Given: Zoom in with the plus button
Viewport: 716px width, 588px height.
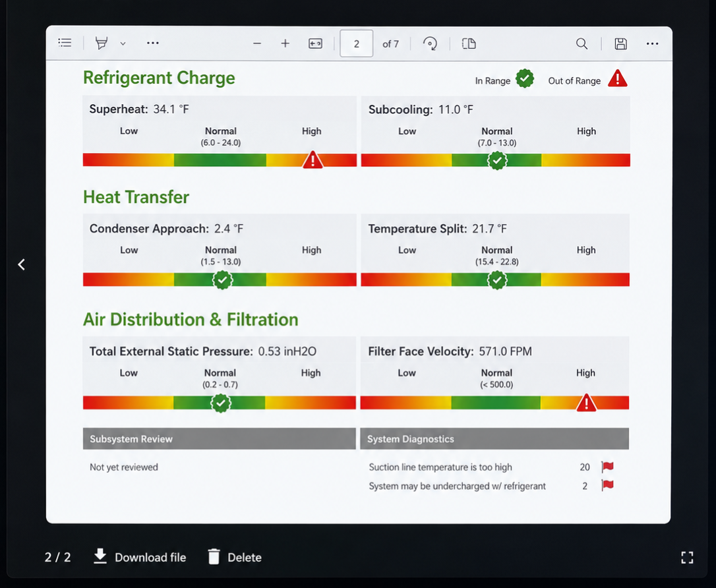Looking at the screenshot, I should click(285, 44).
